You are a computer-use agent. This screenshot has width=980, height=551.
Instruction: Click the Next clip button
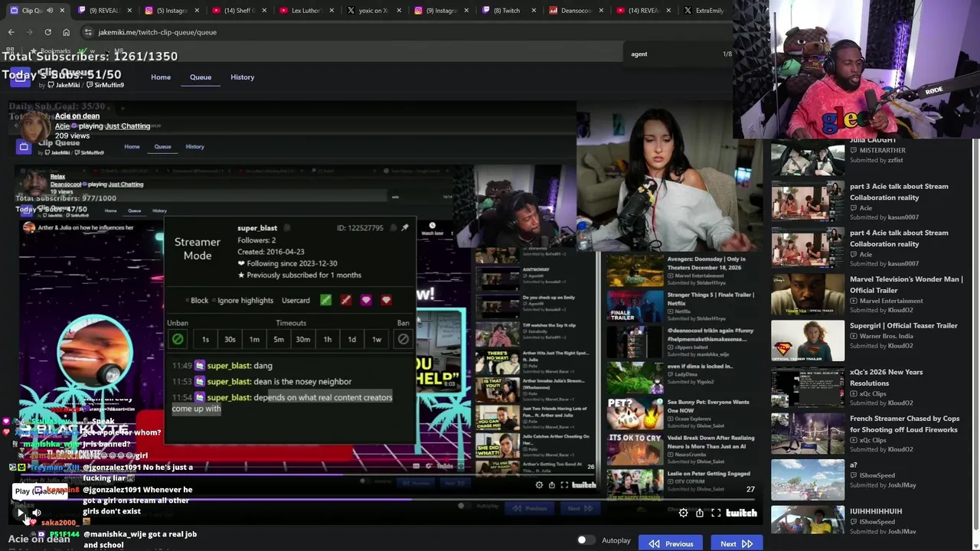pyautogui.click(x=736, y=543)
